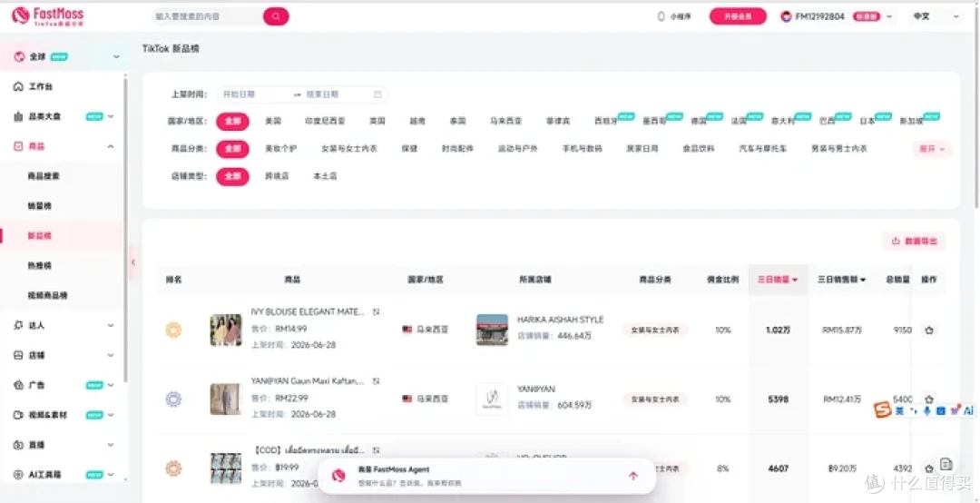The width and height of the screenshot is (980, 503).
Task: Click the 工作台 sidebar icon
Action: point(18,87)
